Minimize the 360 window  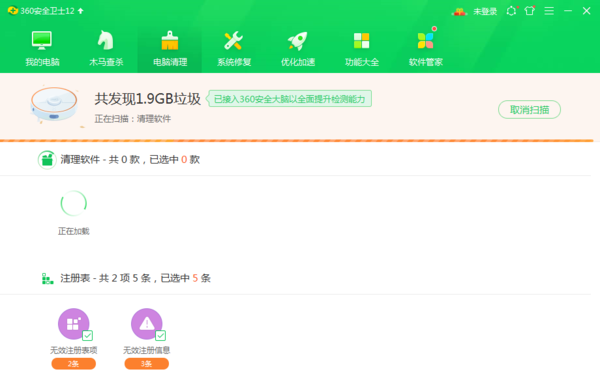(x=568, y=11)
